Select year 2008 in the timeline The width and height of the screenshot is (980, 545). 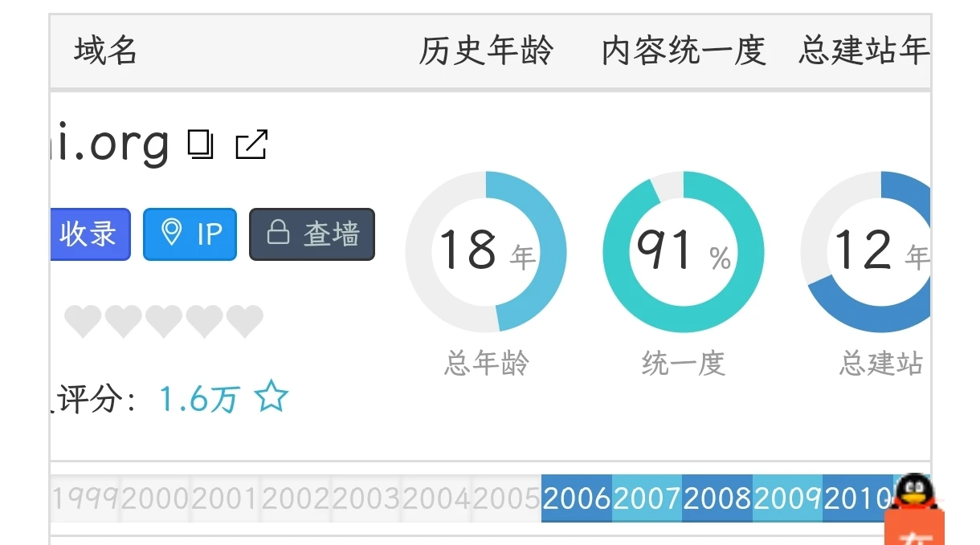(717, 499)
